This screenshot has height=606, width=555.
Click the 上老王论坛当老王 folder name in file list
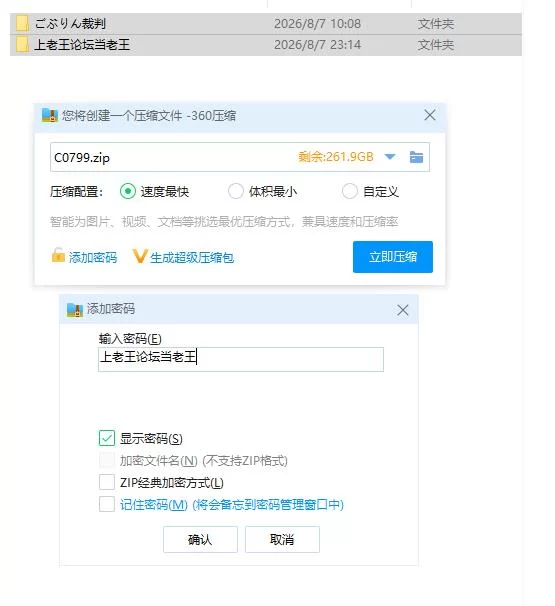tap(82, 45)
